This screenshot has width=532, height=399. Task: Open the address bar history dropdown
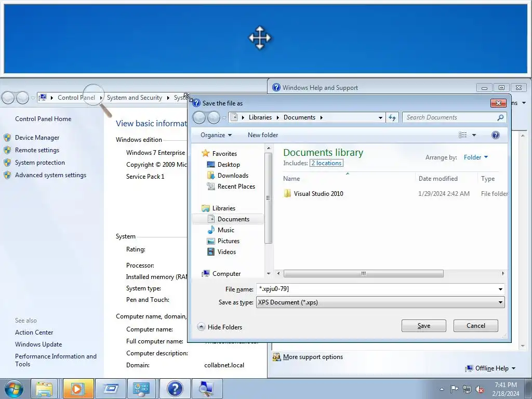point(380,118)
